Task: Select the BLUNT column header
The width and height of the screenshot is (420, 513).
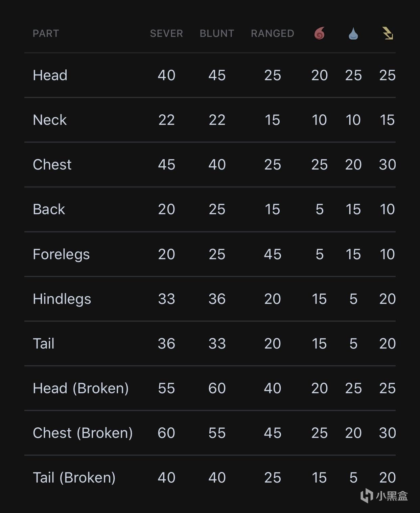Action: click(217, 34)
